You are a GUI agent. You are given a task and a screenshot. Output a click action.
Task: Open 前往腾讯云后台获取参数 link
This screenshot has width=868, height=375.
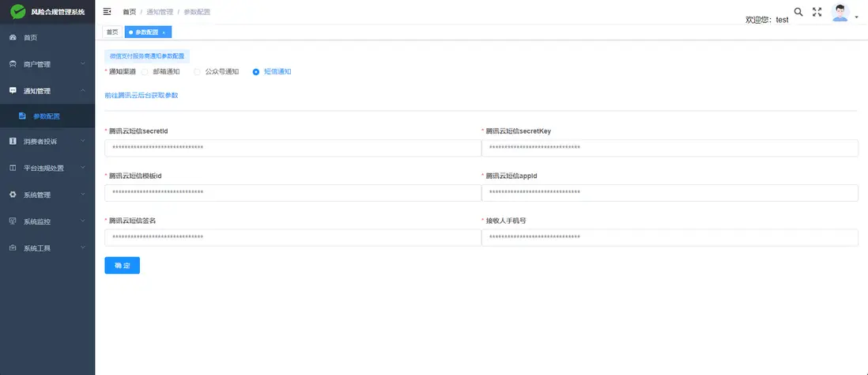[x=142, y=95]
